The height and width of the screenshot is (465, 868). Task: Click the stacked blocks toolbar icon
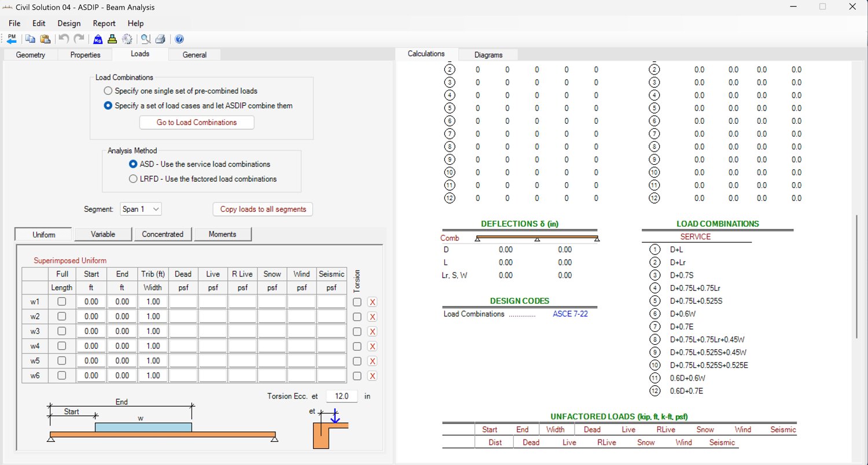point(112,39)
